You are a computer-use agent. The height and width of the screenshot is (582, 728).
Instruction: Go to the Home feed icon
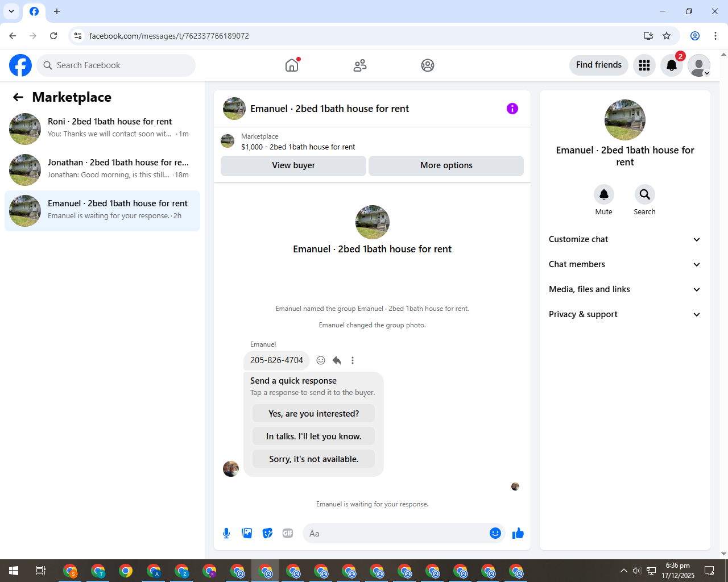coord(292,65)
